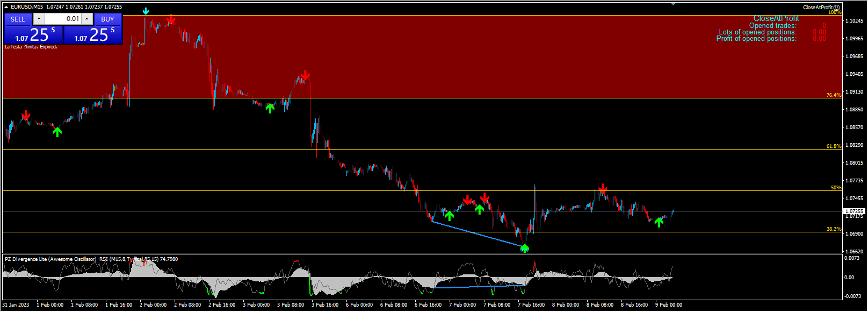Viewport: 868px width, 312px height.
Task: Click the 'Opened trades:' label
Action: 773,25
